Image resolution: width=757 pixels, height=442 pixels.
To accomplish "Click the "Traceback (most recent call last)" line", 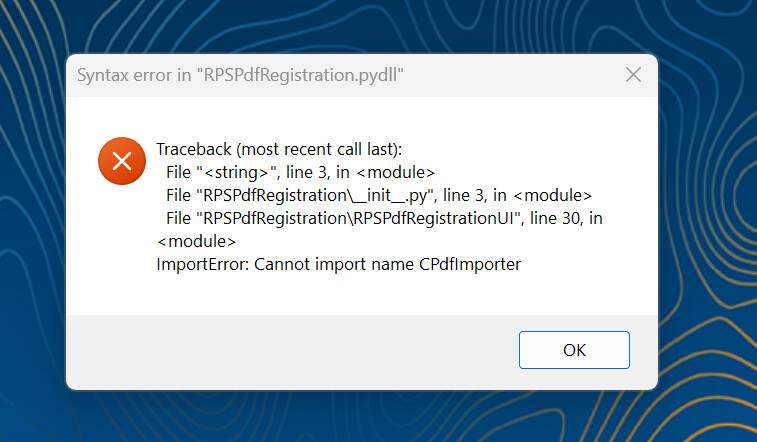I will (279, 149).
